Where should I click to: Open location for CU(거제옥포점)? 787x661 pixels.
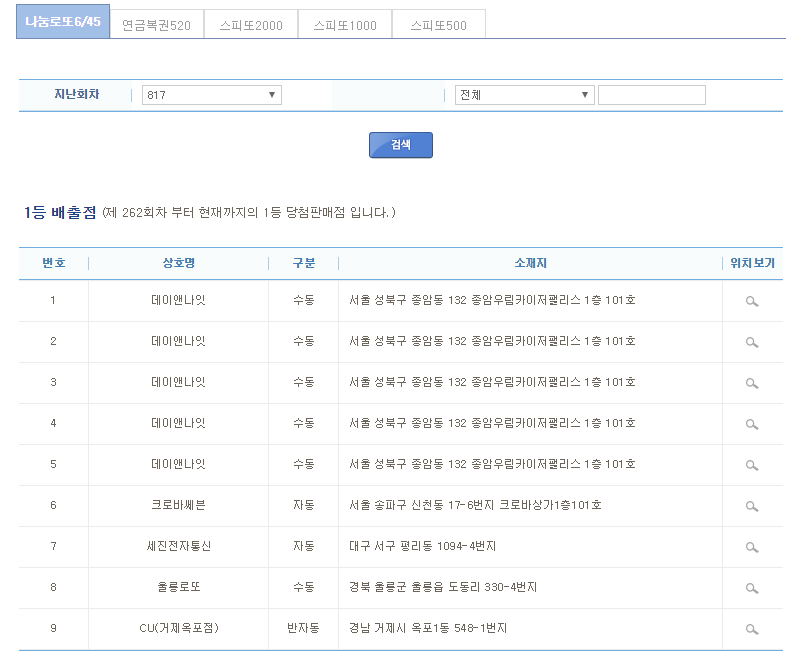pos(751,629)
